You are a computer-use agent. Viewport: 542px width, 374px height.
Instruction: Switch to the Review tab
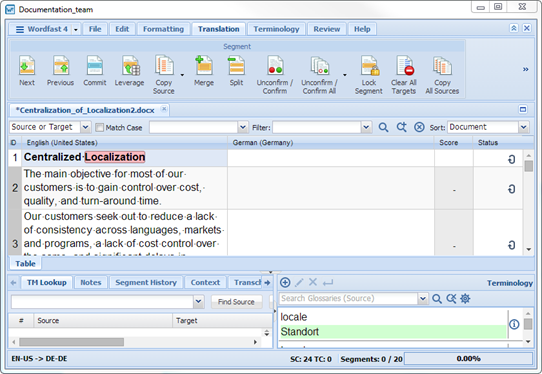coord(327,29)
